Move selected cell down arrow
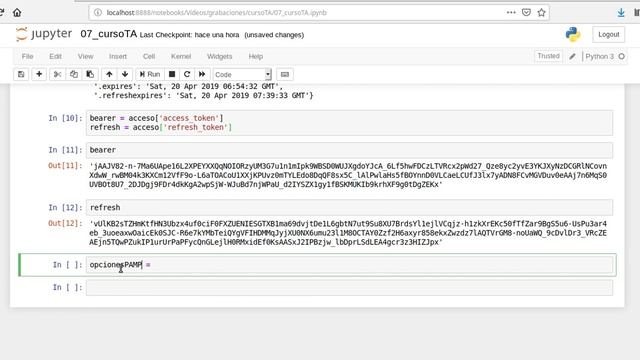Image resolution: width=640 pixels, height=360 pixels. click(125, 74)
